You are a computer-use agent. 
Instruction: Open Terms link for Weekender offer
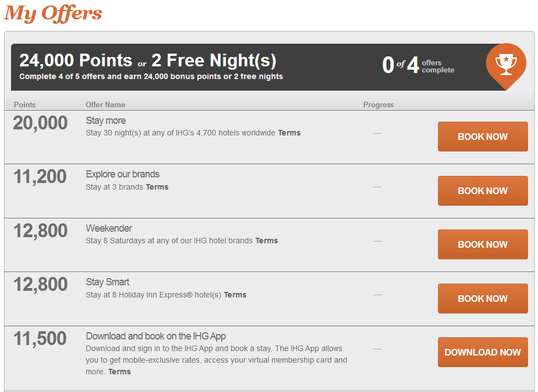267,241
